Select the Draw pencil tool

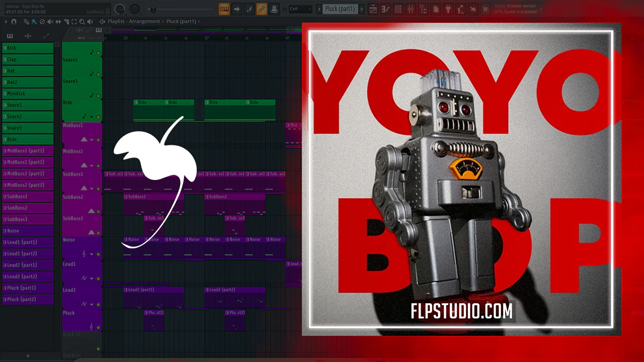pos(26,22)
